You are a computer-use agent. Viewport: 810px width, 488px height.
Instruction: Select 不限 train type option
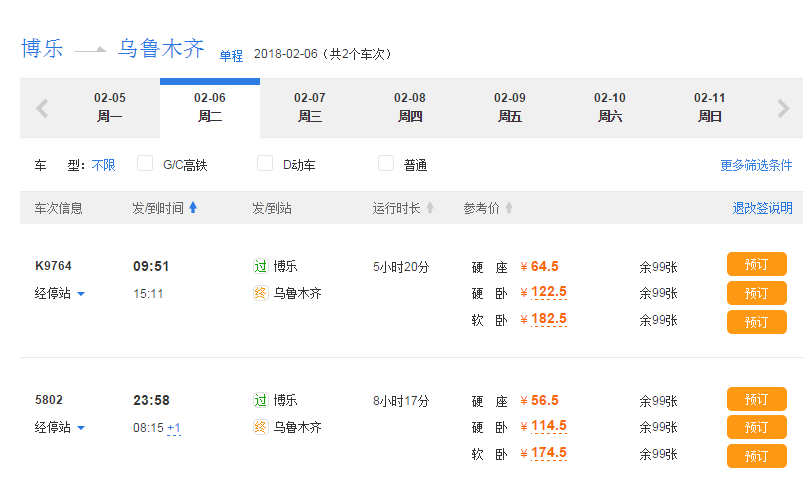click(x=104, y=165)
